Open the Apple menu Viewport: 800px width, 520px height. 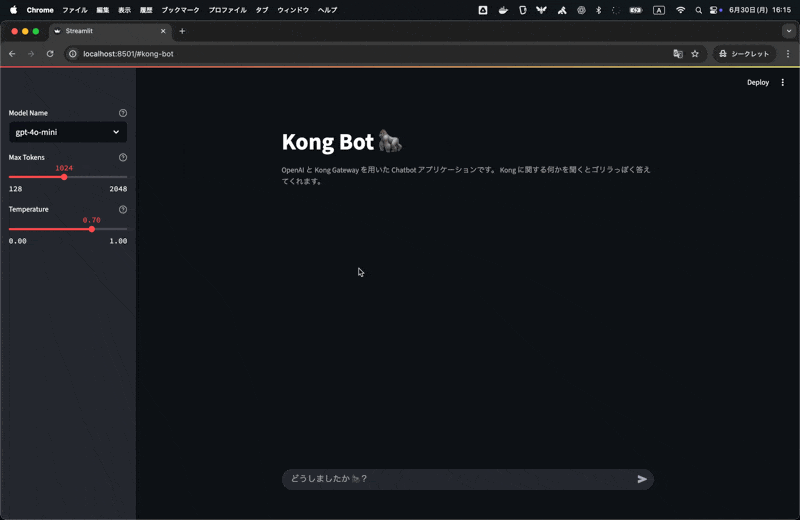click(14, 10)
